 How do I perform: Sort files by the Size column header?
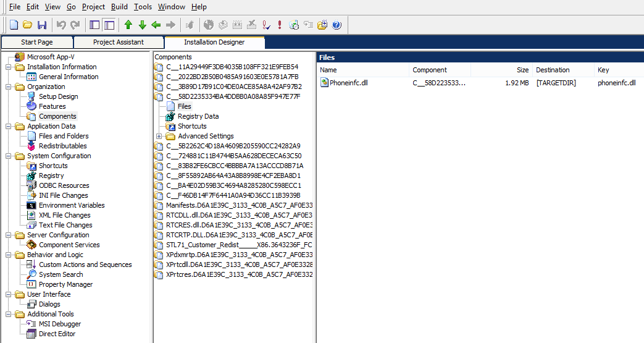pyautogui.click(x=522, y=70)
